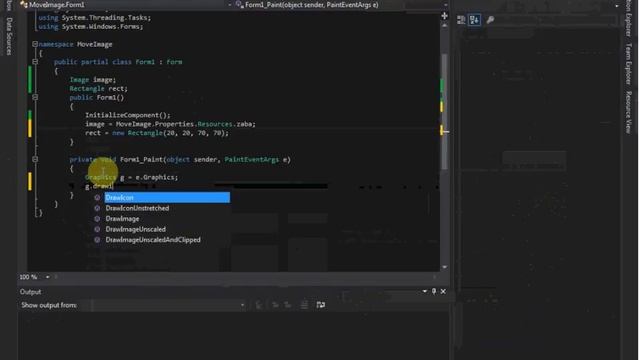Collapse the Form1 class block
The image size is (640, 360).
pos(35,62)
